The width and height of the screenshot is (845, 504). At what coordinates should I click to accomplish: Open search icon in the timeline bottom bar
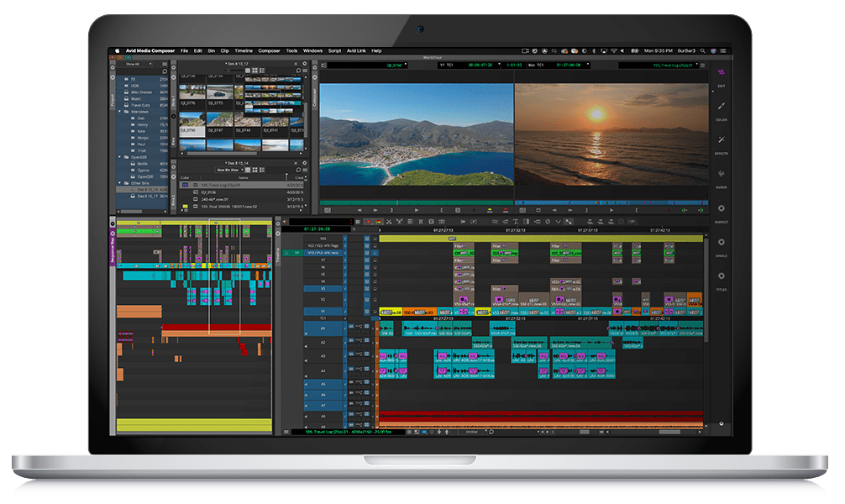pos(491,432)
